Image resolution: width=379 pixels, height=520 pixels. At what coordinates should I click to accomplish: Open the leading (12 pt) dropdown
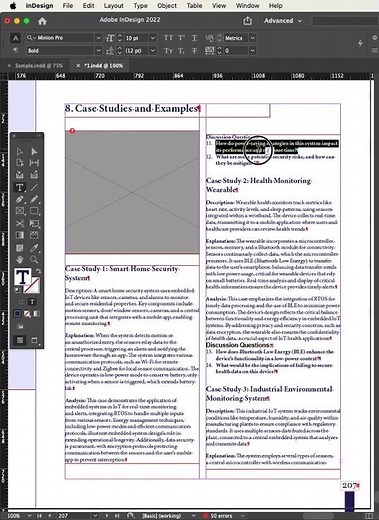pos(152,51)
